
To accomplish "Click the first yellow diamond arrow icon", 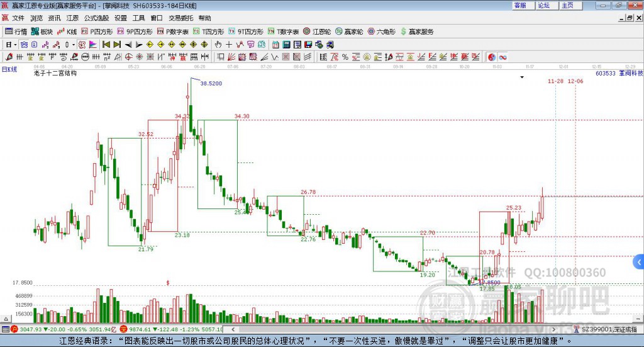I will coord(150,45).
